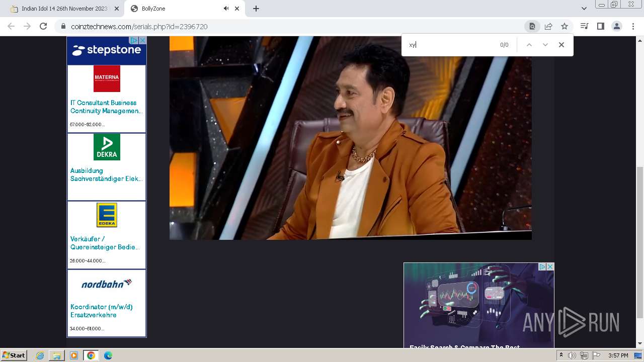Open AdChoices info on bottom ad
The height and width of the screenshot is (362, 644).
coord(542,266)
